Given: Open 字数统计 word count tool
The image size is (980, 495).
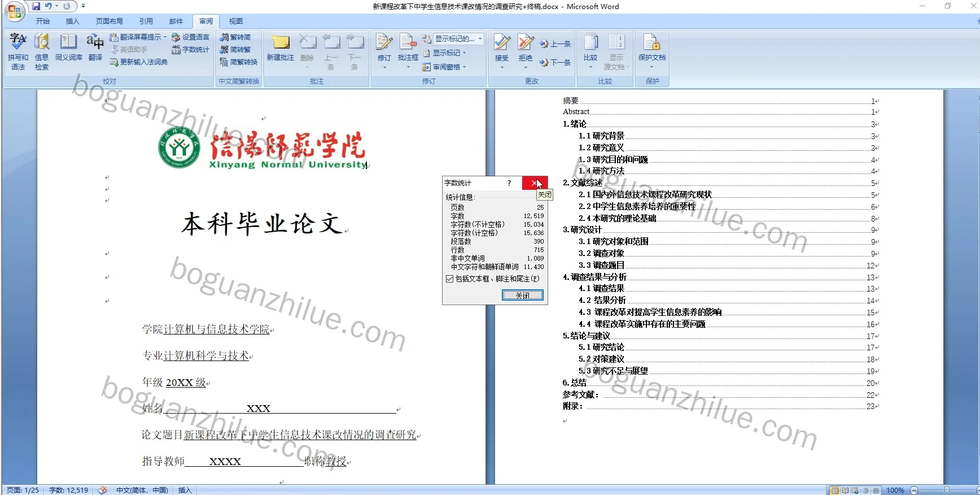Looking at the screenshot, I should click(x=190, y=50).
